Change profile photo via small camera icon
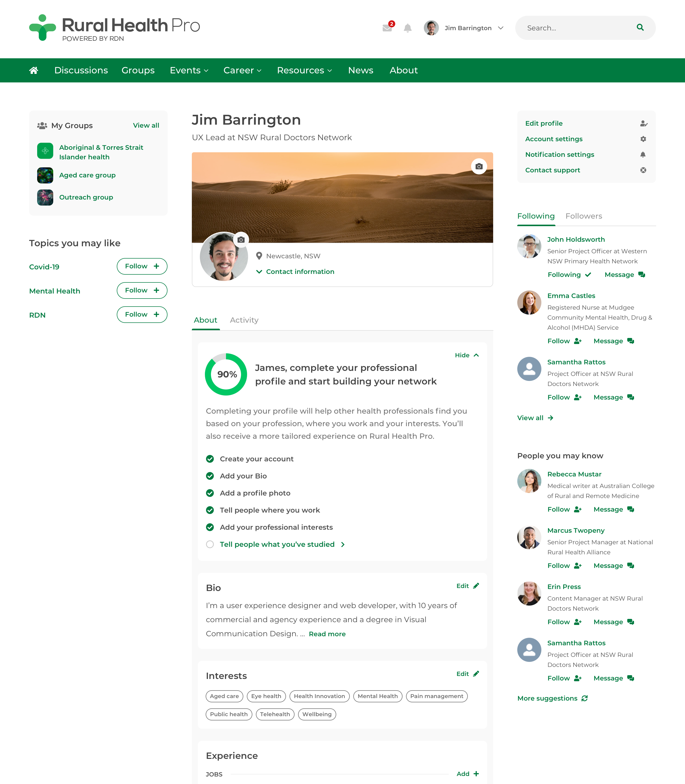Viewport: 685px width, 784px height. click(x=241, y=240)
